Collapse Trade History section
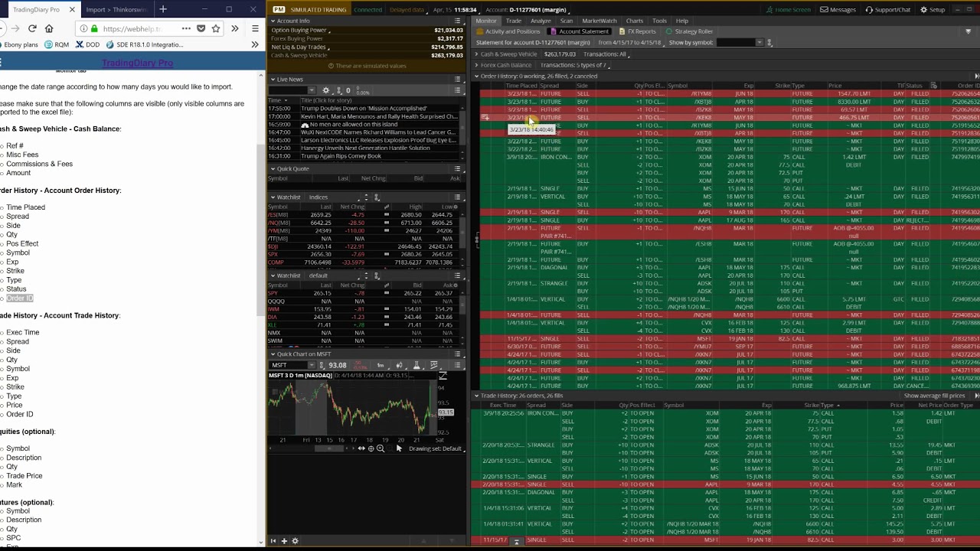Viewport: 980px width, 551px height. coord(476,396)
